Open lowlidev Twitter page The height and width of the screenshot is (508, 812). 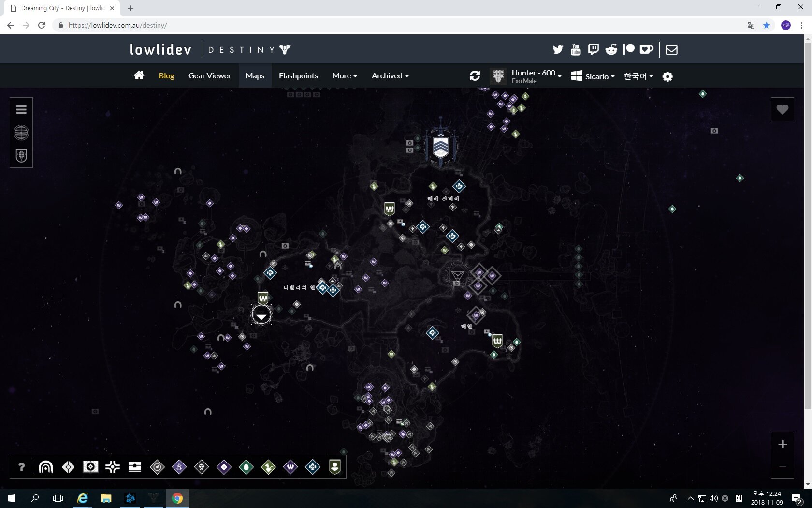558,49
